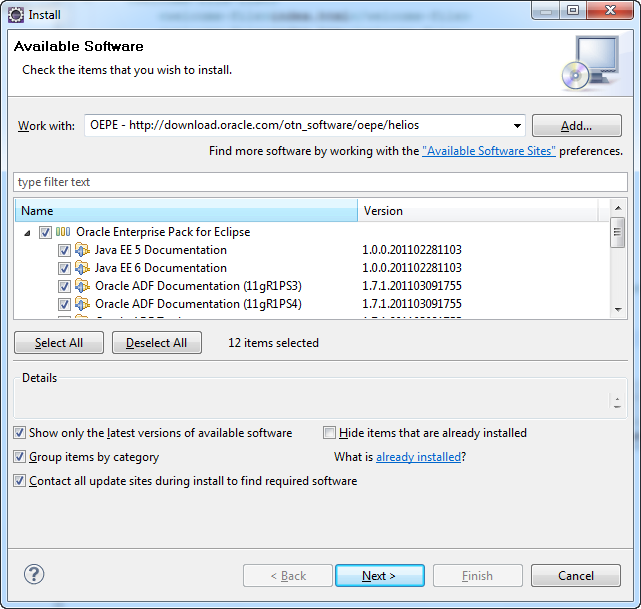Open the Available Software Sites link
This screenshot has width=641, height=609.
(489, 151)
